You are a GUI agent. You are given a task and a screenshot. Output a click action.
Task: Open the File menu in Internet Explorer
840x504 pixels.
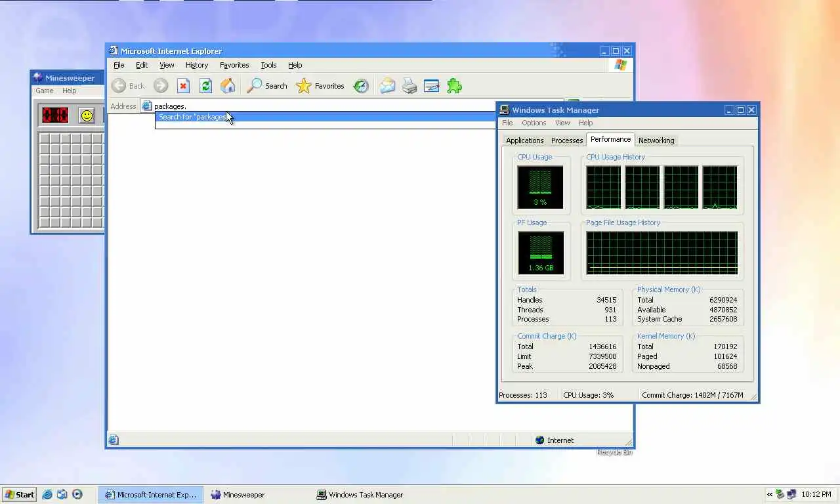pyautogui.click(x=119, y=65)
